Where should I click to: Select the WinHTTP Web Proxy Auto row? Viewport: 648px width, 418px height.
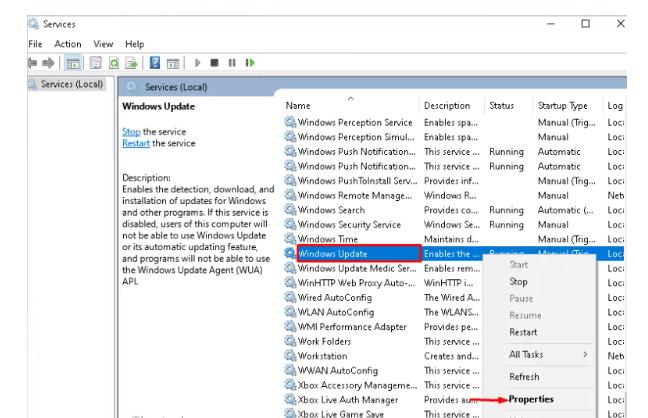[453, 282]
